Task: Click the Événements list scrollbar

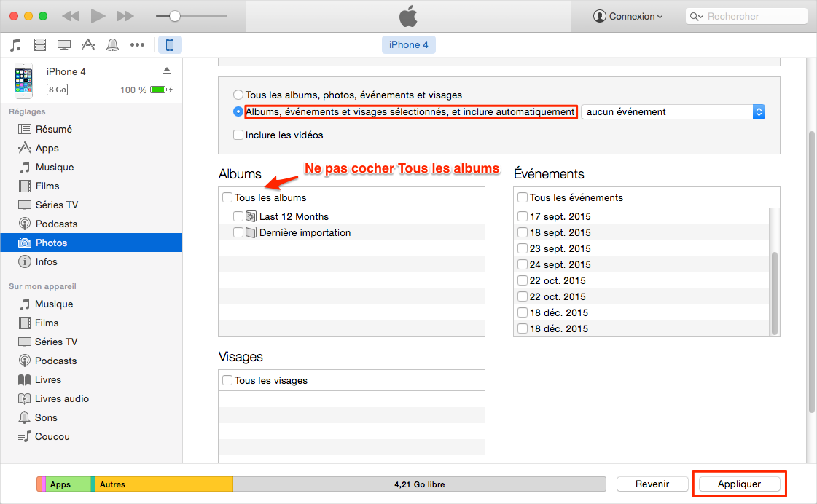Action: [x=774, y=293]
